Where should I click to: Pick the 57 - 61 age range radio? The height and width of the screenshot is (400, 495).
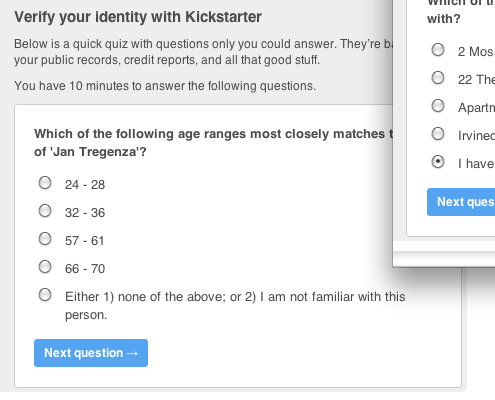point(45,239)
